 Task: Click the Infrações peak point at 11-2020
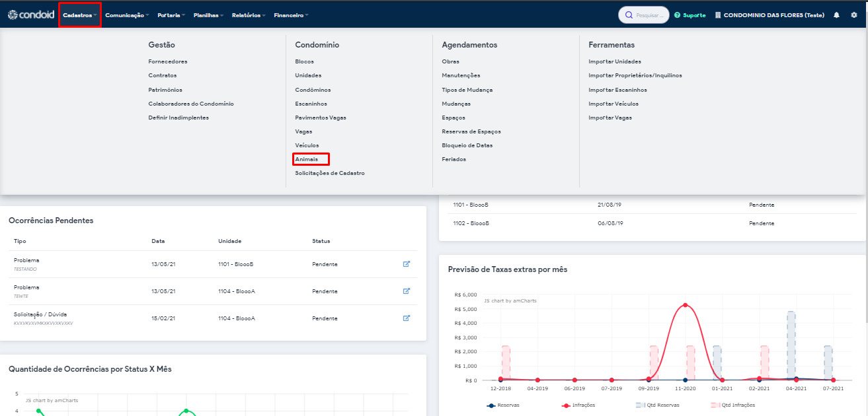tap(685, 305)
